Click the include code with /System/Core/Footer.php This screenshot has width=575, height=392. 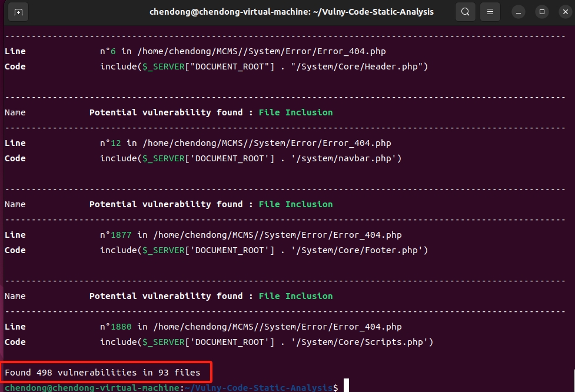264,250
